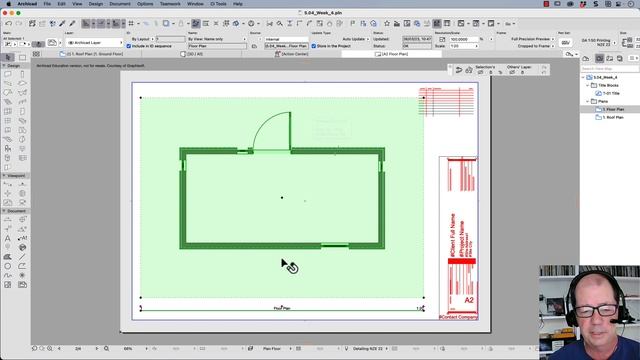Toggle the Trace reference button
The image size is (640, 360).
(166, 24)
